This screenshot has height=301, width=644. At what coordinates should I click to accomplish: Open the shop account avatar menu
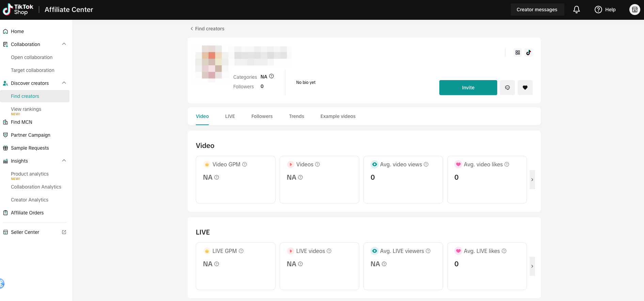(634, 10)
